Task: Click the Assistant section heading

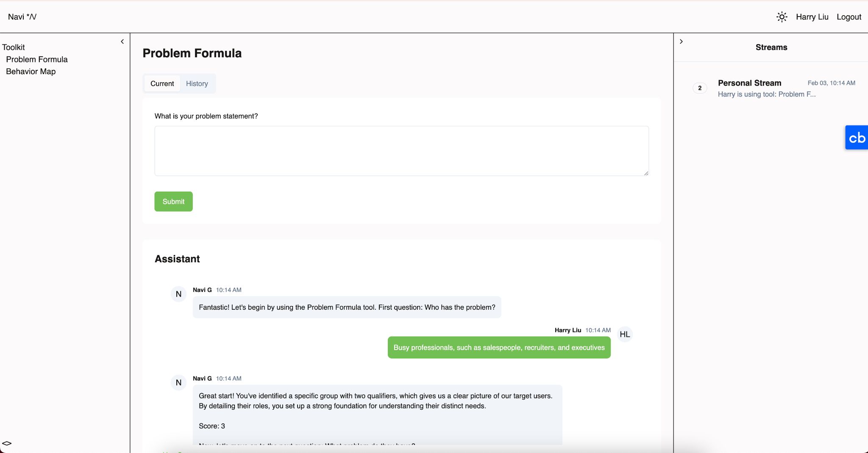Action: pyautogui.click(x=177, y=259)
